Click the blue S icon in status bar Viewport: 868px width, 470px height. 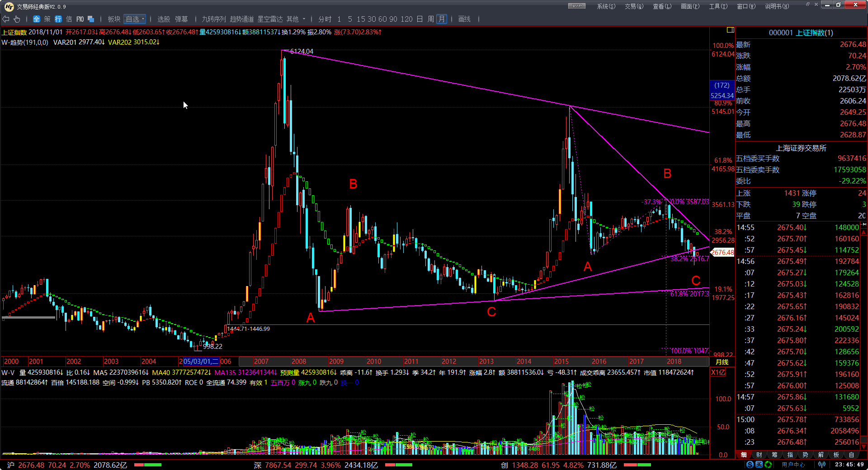(750, 465)
